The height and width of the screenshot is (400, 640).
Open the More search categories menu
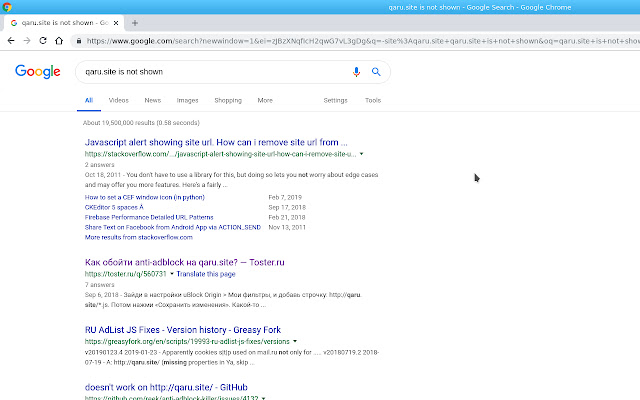click(265, 100)
